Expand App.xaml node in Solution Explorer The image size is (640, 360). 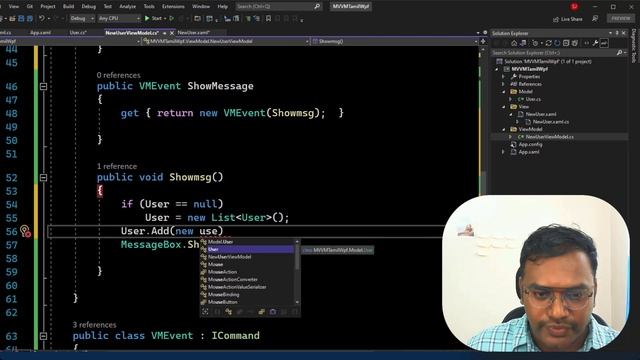504,152
